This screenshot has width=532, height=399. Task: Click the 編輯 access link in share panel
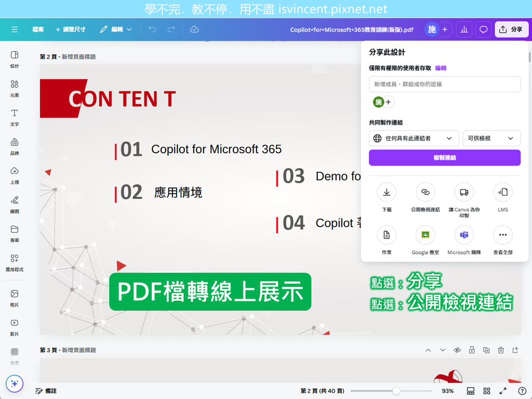click(x=441, y=68)
